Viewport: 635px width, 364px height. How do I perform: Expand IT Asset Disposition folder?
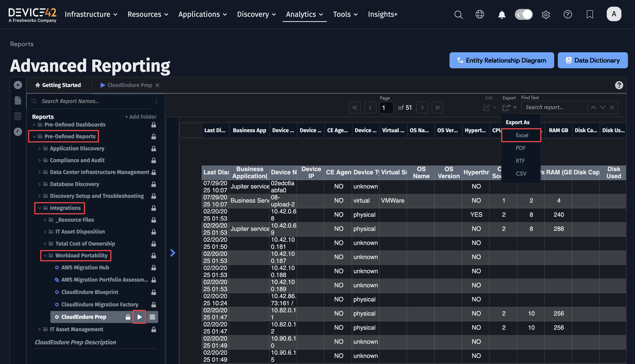point(45,232)
